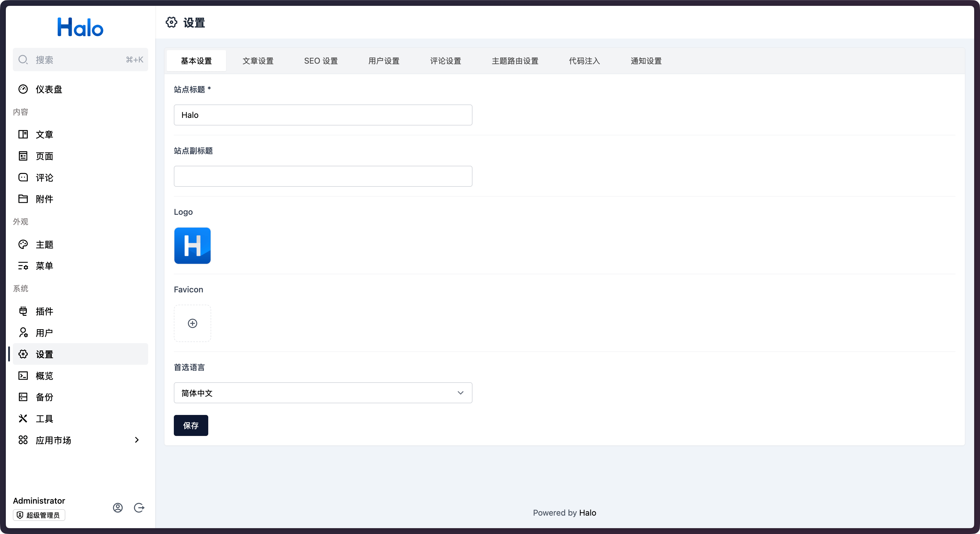Click the logout icon in sidebar footer
980x534 pixels.
(x=139, y=507)
